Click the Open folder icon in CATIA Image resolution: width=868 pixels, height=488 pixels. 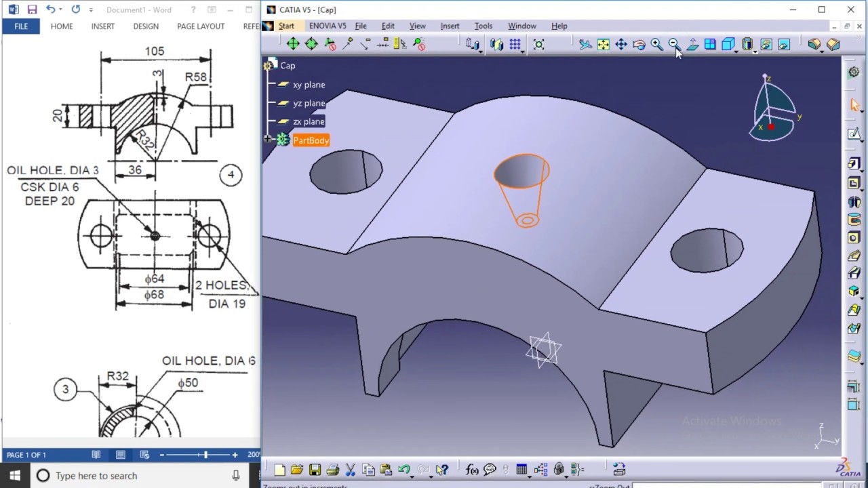297,469
